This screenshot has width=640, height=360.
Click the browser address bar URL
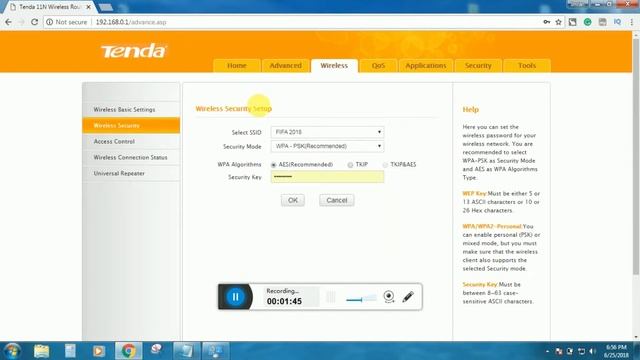click(131, 22)
